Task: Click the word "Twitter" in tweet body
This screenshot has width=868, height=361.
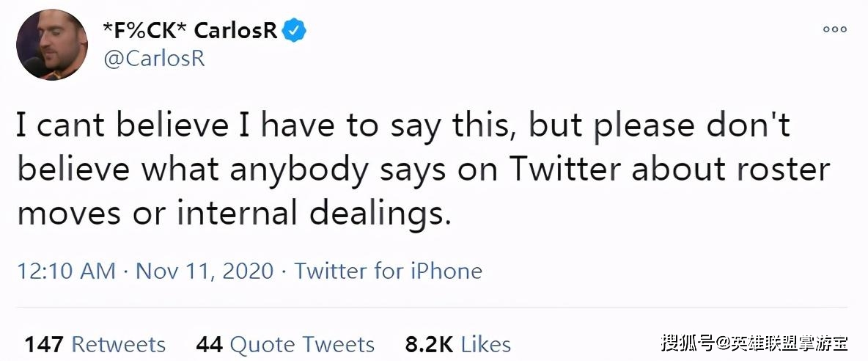Action: 566,170
